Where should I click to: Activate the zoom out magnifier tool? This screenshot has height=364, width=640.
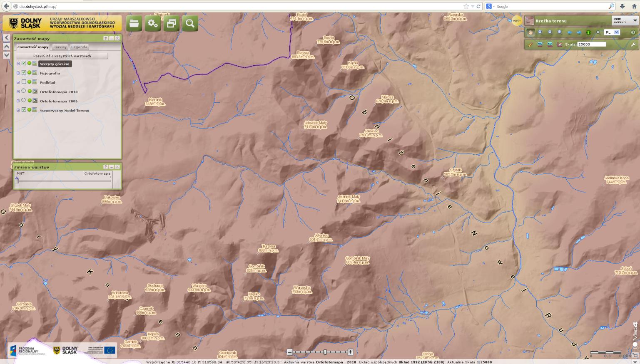pos(550,32)
